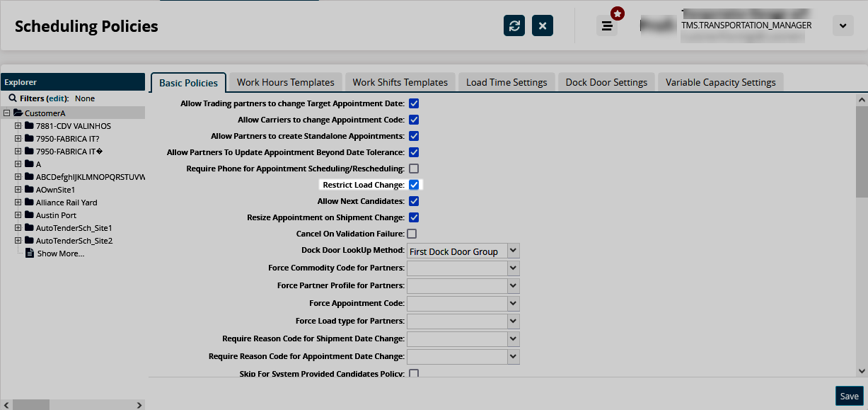The height and width of the screenshot is (410, 868).
Task: Open the user account dropdown arrow
Action: tap(842, 25)
